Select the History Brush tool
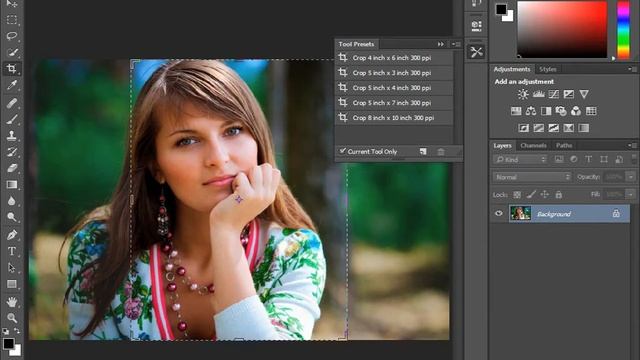The width and height of the screenshot is (640, 360). 12,152
